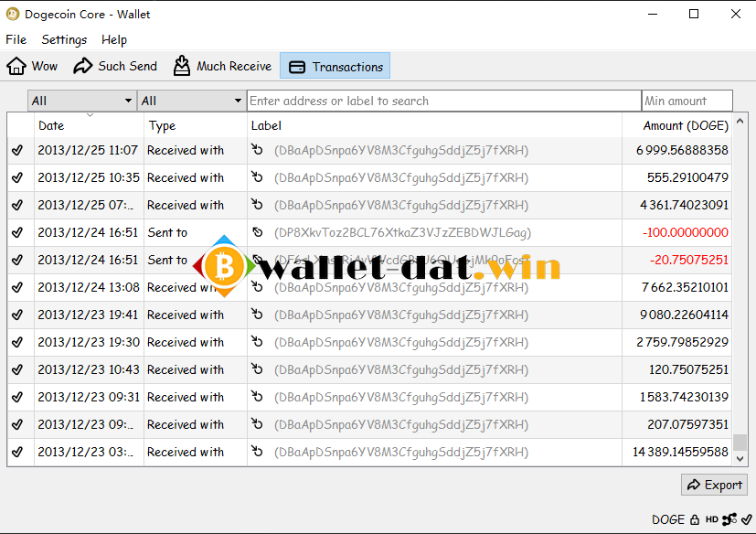Click the scrollbar up arrow
This screenshot has height=534, width=756.
pyautogui.click(x=740, y=121)
